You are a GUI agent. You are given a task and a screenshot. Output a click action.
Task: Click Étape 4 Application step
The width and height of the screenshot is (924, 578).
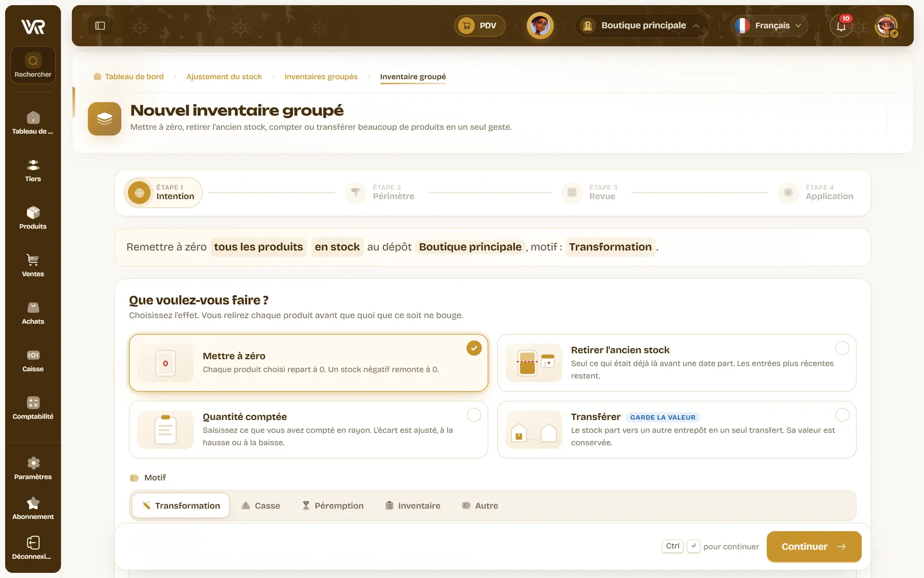pyautogui.click(x=816, y=193)
